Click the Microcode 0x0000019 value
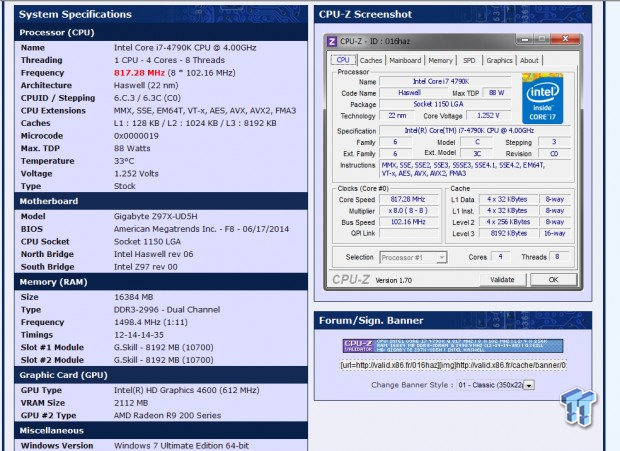 tap(136, 136)
